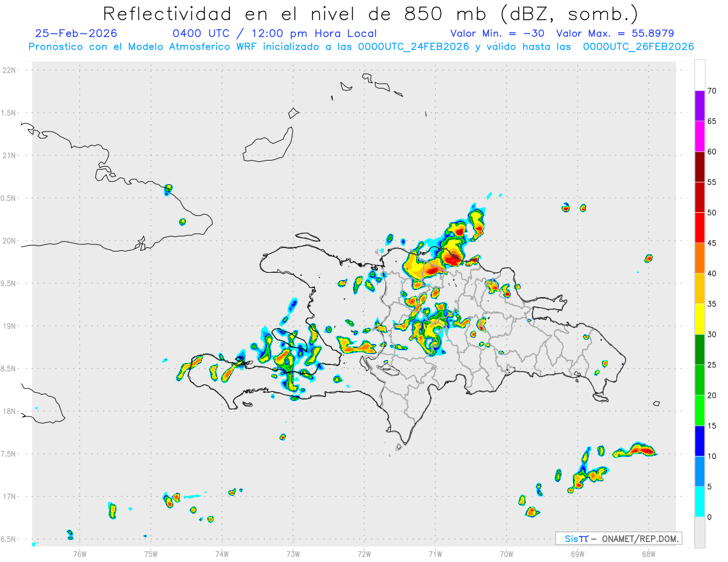This screenshot has width=728, height=562.
Task: Click the '22N' latitude axis label
Action: pos(10,70)
